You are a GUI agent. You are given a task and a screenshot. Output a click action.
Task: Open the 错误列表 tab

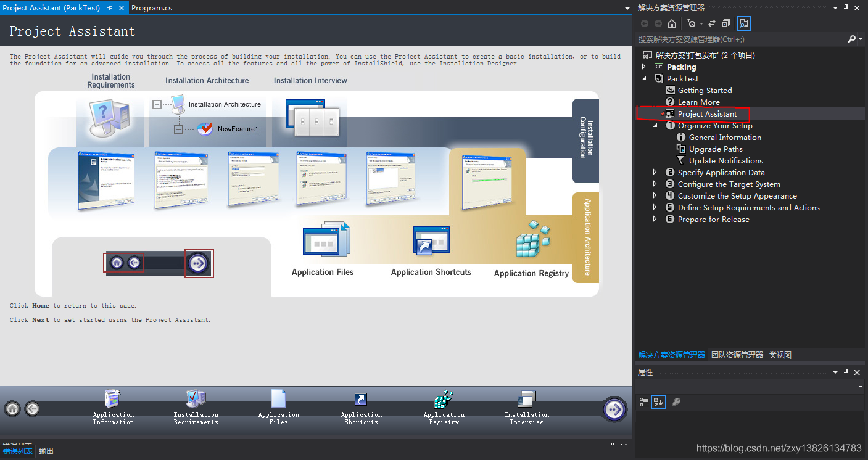coord(17,451)
